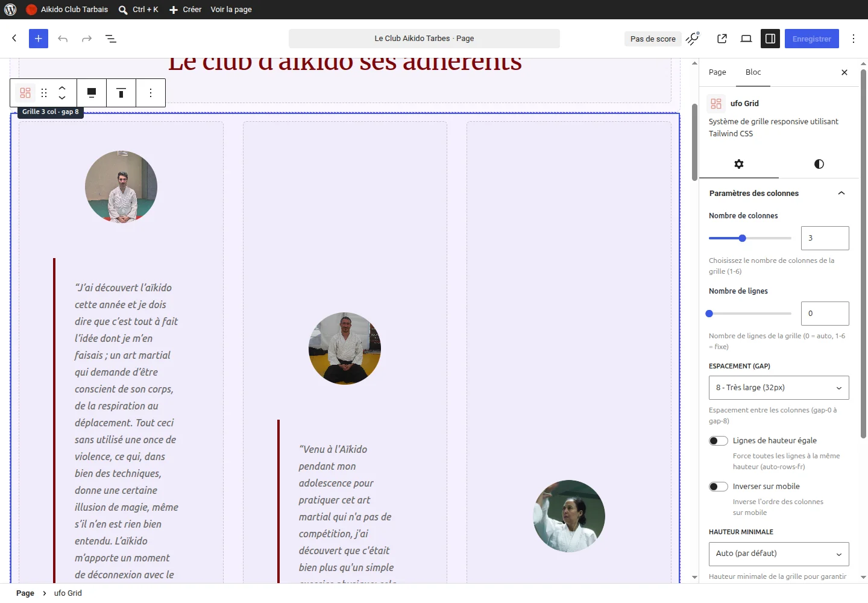Toggle Inverser sur mobile switch

(719, 487)
